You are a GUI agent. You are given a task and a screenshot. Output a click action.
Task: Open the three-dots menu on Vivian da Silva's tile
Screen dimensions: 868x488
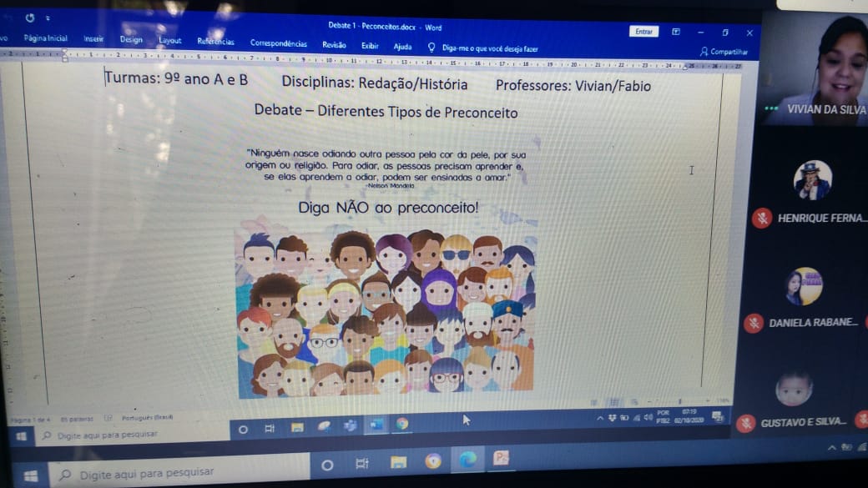[771, 108]
